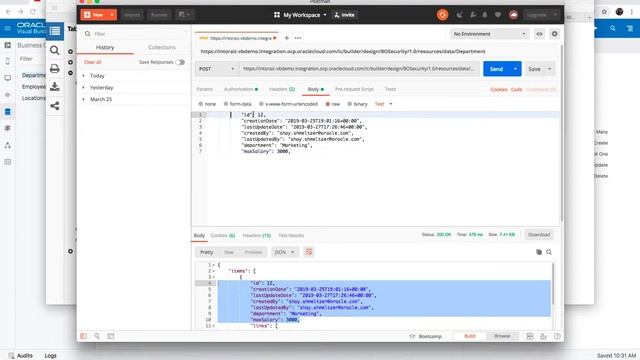The image size is (640, 360).
Task: Click share icon in Visual Builder sidebar
Action: point(55,106)
